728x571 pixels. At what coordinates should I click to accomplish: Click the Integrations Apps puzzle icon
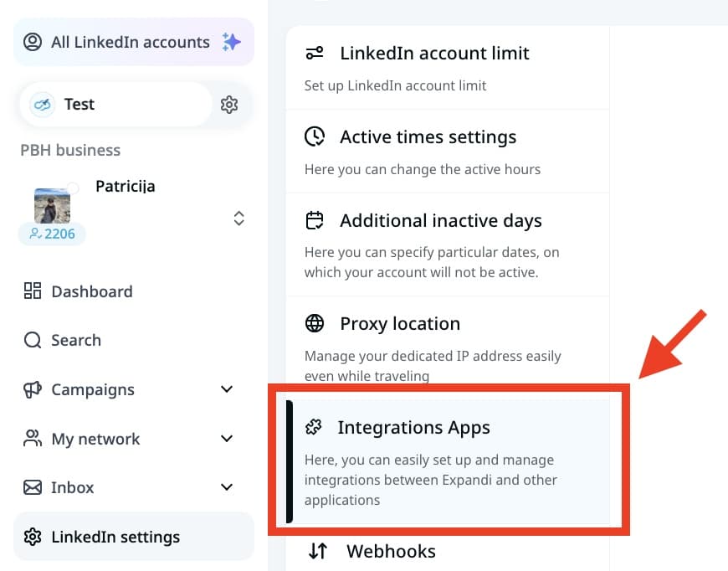(x=314, y=427)
